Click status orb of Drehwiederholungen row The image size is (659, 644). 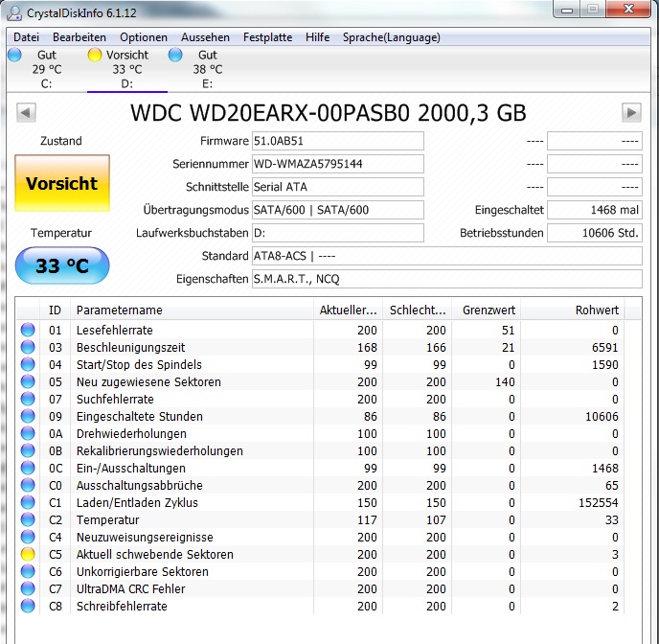click(28, 433)
